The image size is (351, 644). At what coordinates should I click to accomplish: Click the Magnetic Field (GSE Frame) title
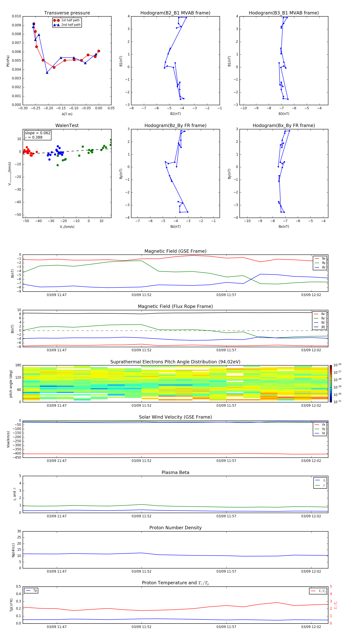coord(175,251)
